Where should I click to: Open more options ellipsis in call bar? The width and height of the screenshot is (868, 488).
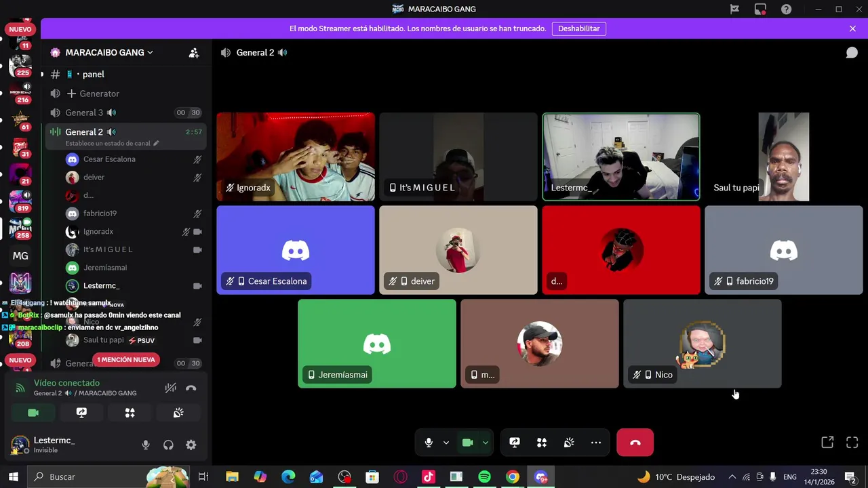coord(596,443)
